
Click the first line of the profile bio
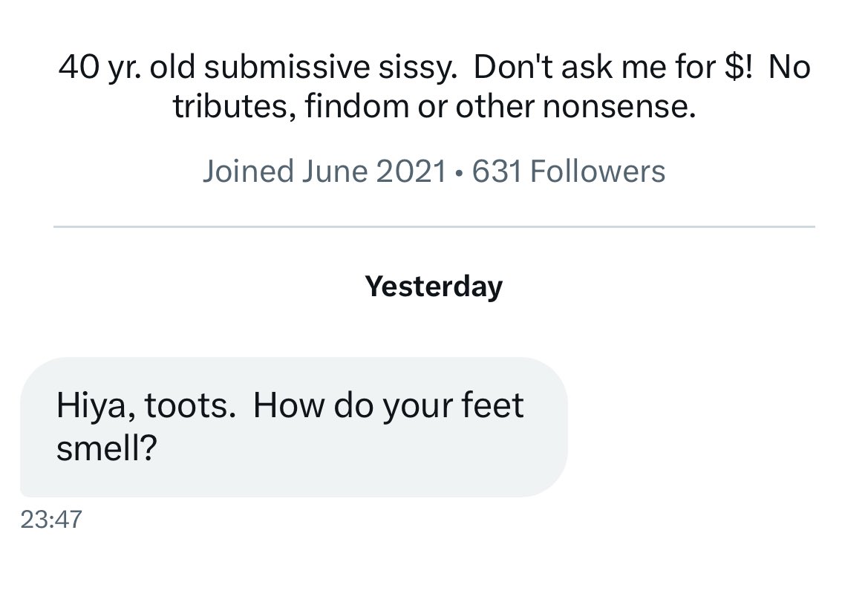(434, 68)
